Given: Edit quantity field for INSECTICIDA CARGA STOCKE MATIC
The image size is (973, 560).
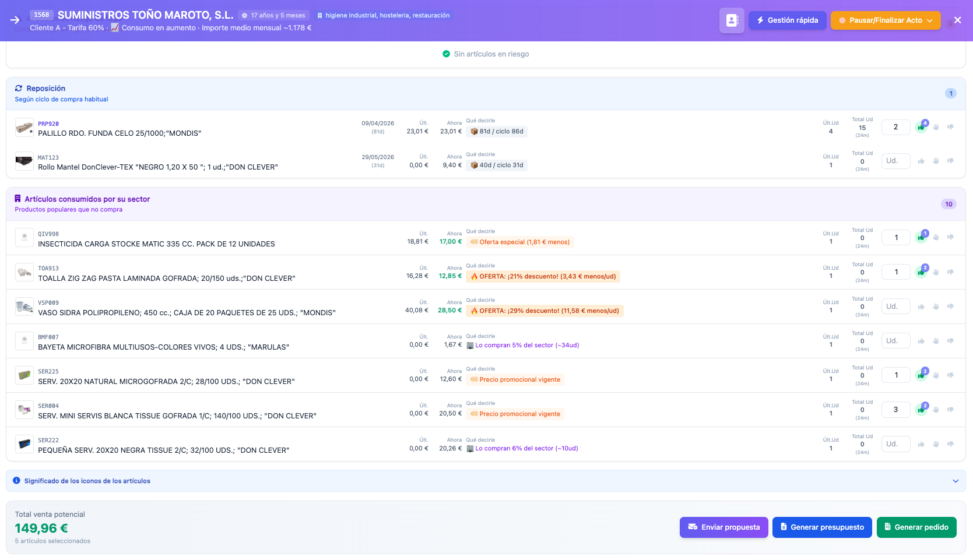Looking at the screenshot, I should click(x=896, y=238).
